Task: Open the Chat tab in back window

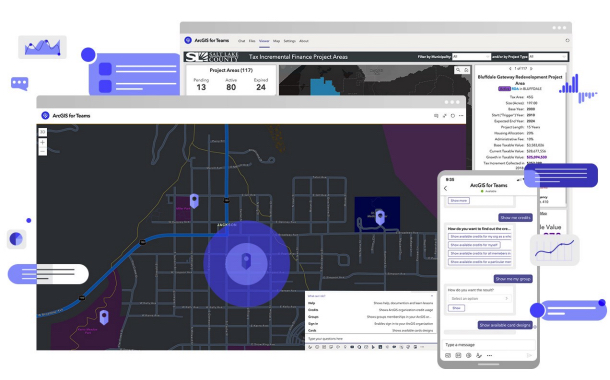Action: tap(242, 41)
